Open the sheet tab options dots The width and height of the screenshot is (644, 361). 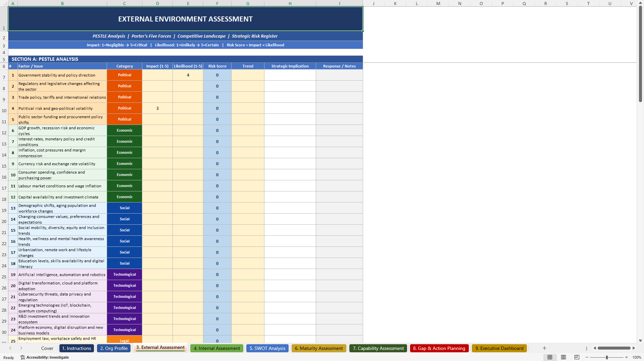coord(586,348)
